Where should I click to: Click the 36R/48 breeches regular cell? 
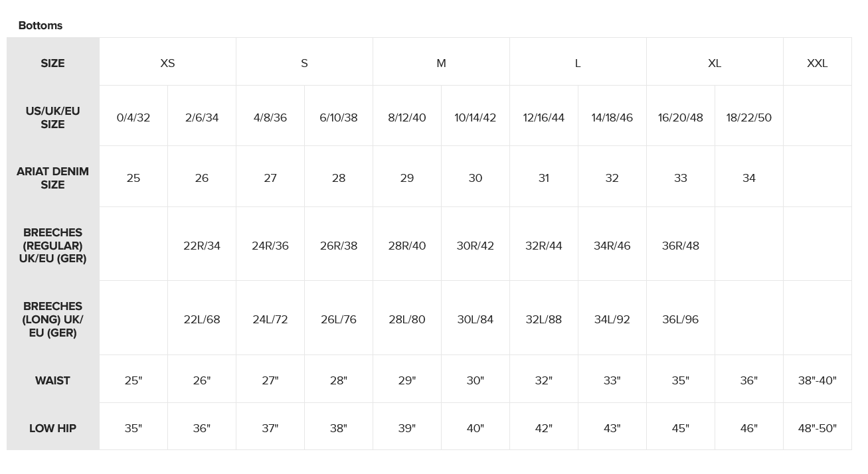coord(681,246)
